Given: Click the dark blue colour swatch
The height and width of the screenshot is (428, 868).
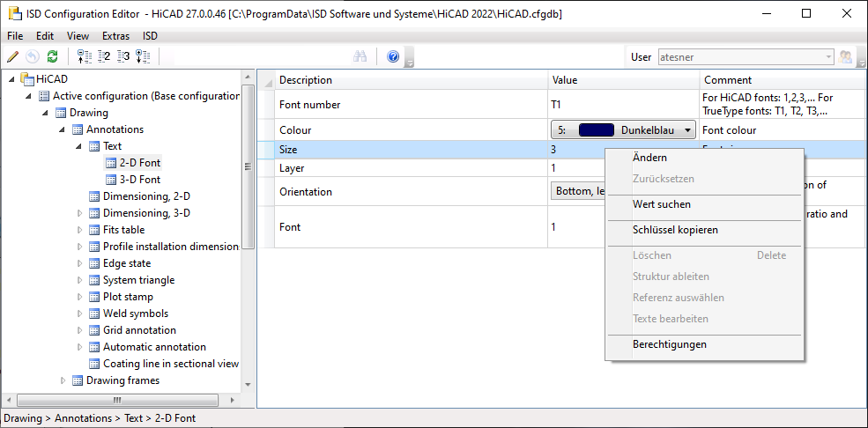Looking at the screenshot, I should (597, 130).
